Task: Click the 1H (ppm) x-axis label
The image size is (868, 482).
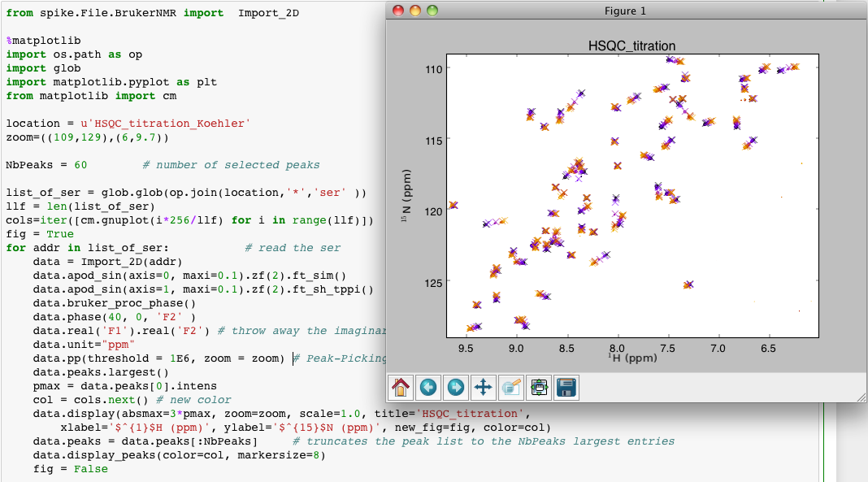Action: (631, 358)
